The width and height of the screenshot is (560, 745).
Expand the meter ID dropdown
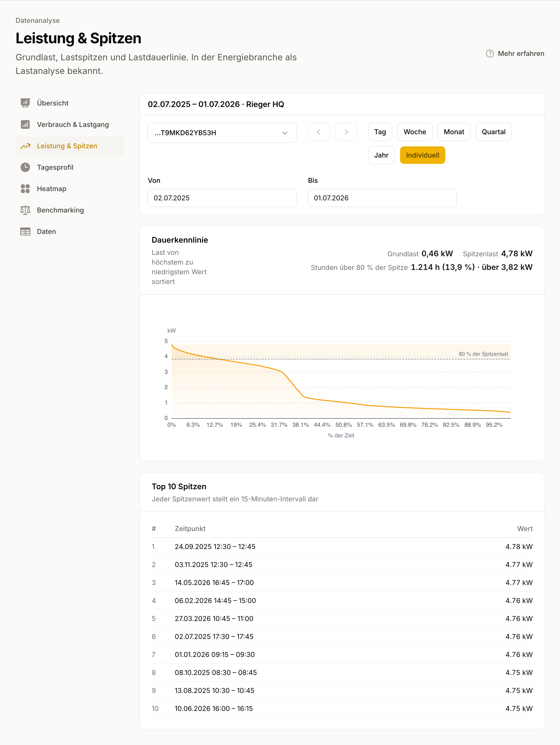click(222, 133)
